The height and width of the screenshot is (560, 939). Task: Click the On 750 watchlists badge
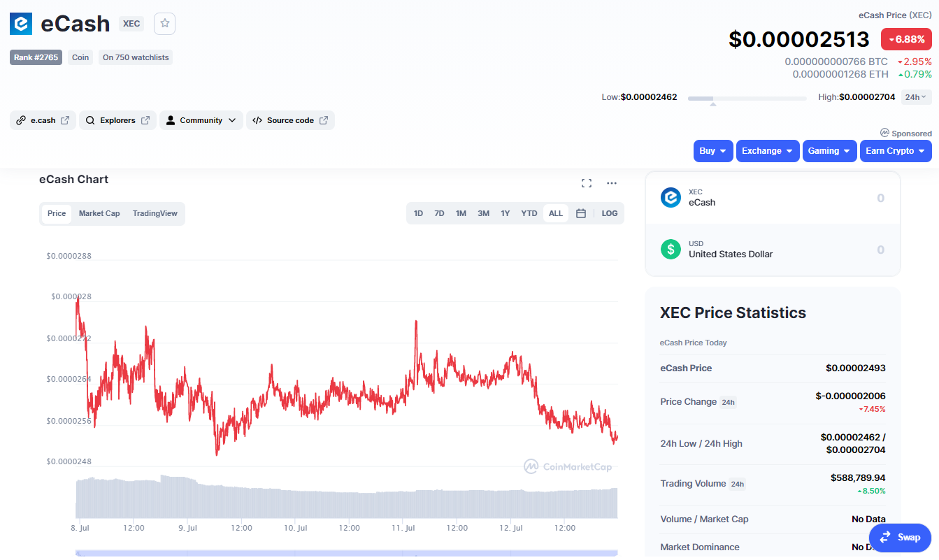(x=136, y=57)
